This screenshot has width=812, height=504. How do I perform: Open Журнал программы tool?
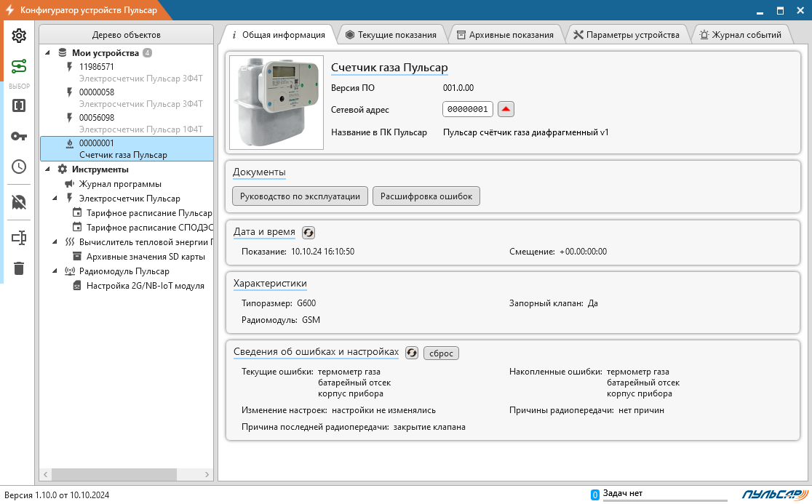(x=120, y=184)
